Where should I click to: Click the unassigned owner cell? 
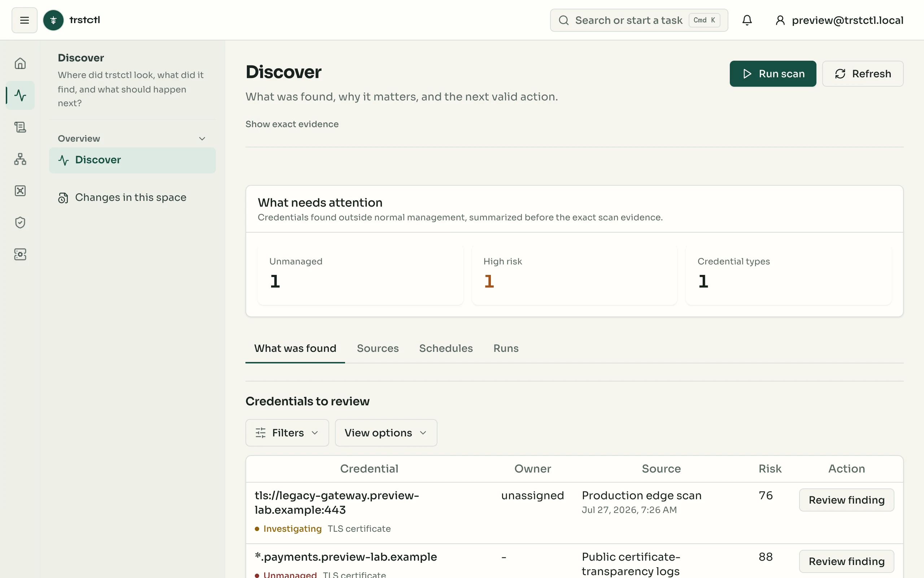click(532, 495)
